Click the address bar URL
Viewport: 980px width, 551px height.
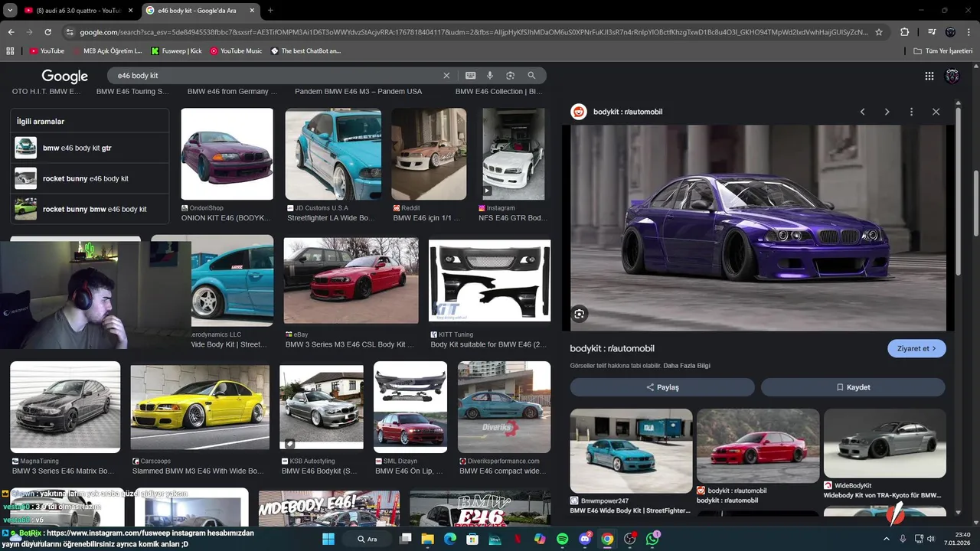coord(473,32)
